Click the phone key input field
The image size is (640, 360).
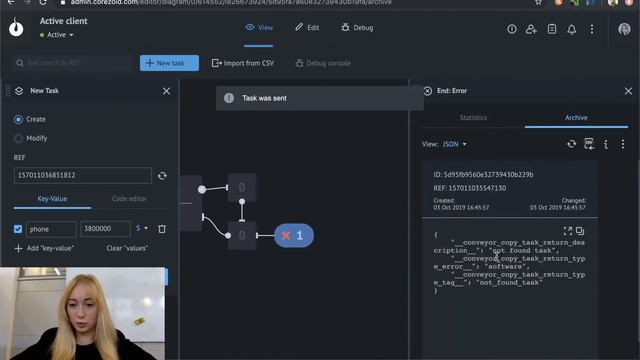(51, 229)
